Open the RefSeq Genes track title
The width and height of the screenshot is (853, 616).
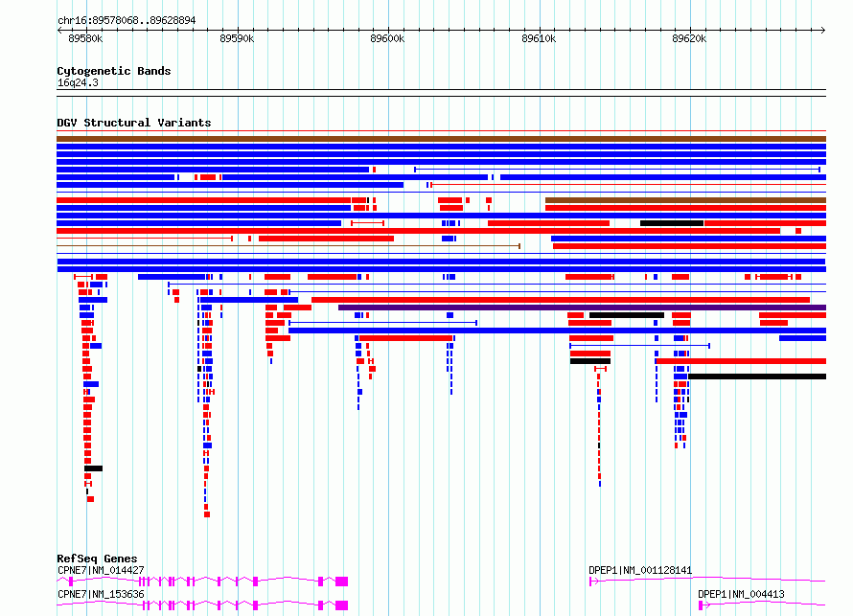(x=97, y=559)
